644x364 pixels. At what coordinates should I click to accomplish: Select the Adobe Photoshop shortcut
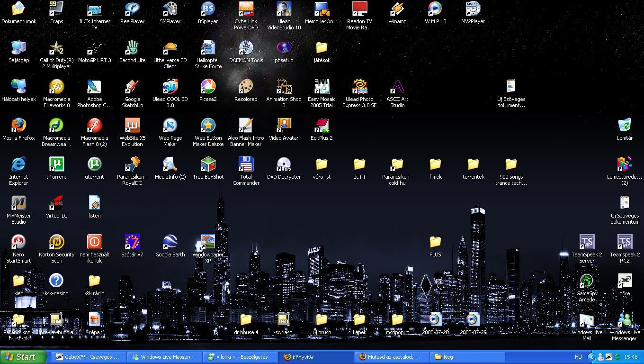pyautogui.click(x=94, y=93)
